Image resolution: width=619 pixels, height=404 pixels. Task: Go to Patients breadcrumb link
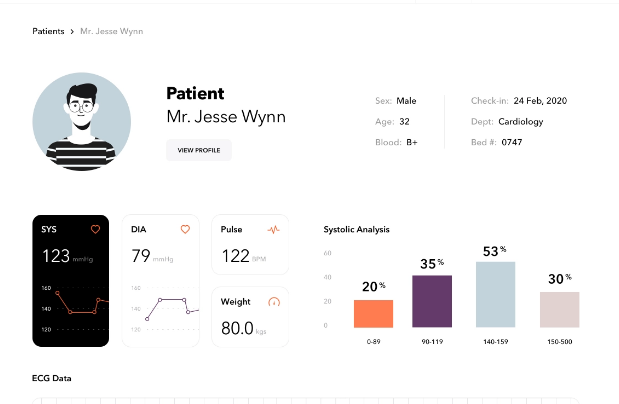coord(48,32)
